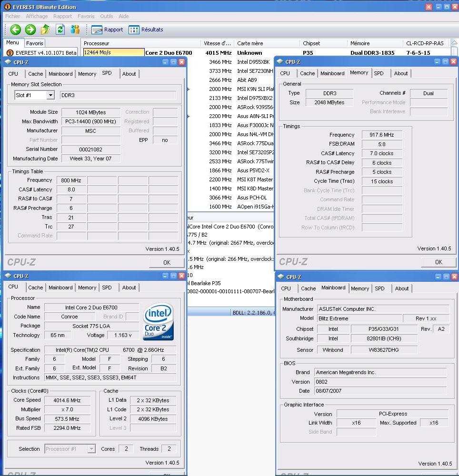Select About tab in the Mainboard CPU-Z window

coord(402,288)
